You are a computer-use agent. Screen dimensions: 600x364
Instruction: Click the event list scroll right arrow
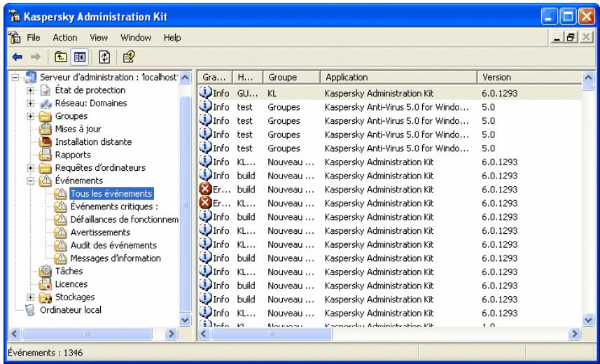pyautogui.click(x=574, y=334)
